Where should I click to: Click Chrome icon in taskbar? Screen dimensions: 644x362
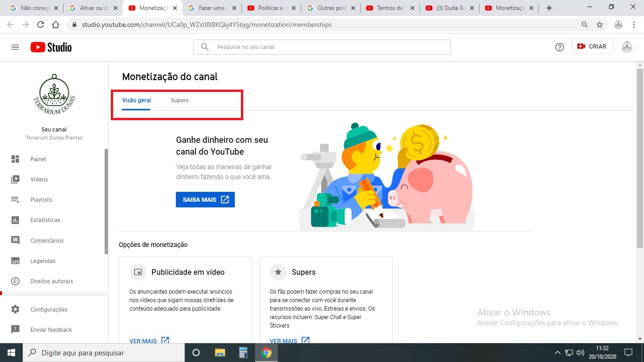pos(266,353)
